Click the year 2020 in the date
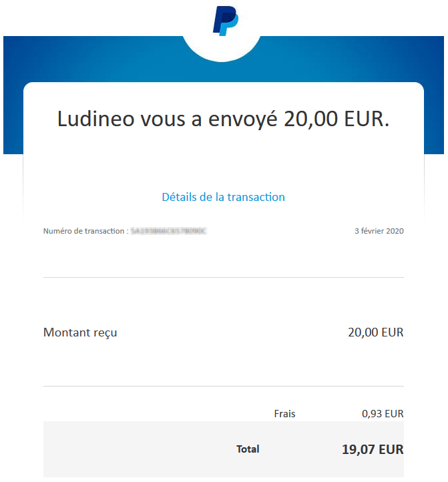 tap(395, 231)
